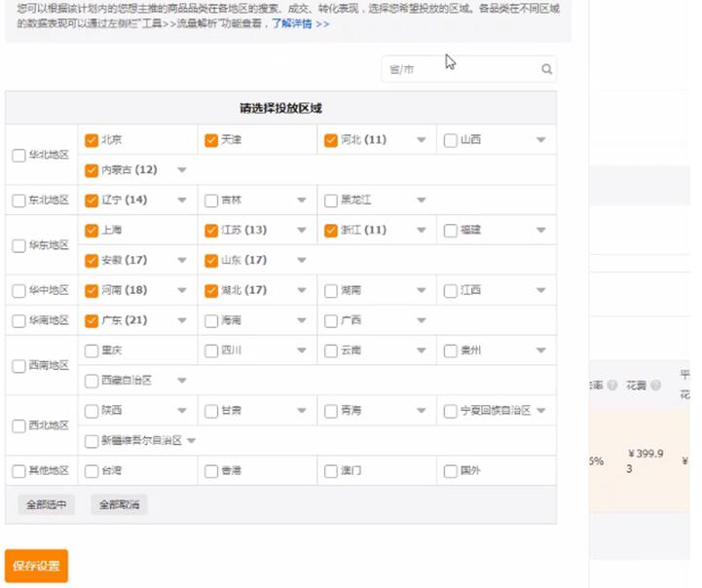Uncheck the 北京 checkbox
The height and width of the screenshot is (588, 702).
coord(92,140)
